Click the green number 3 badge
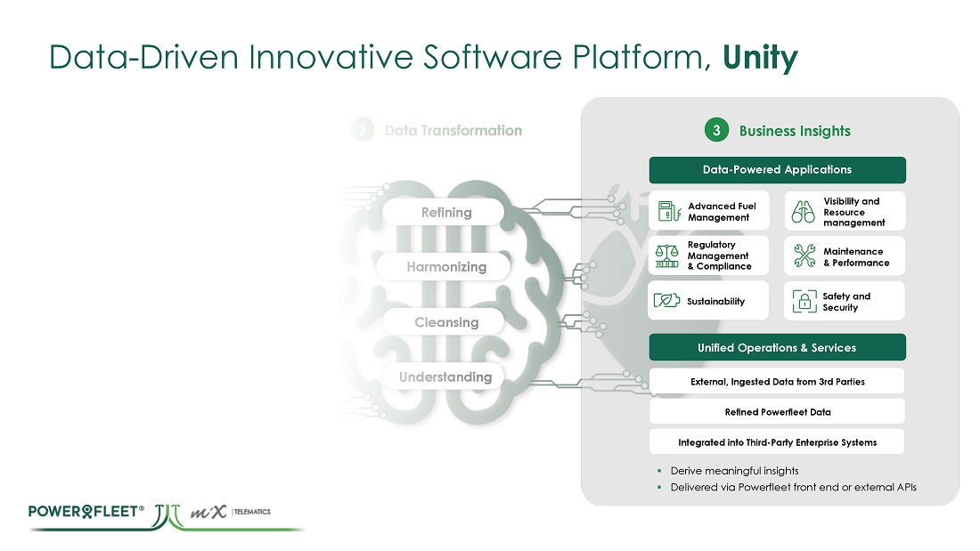 tap(716, 131)
